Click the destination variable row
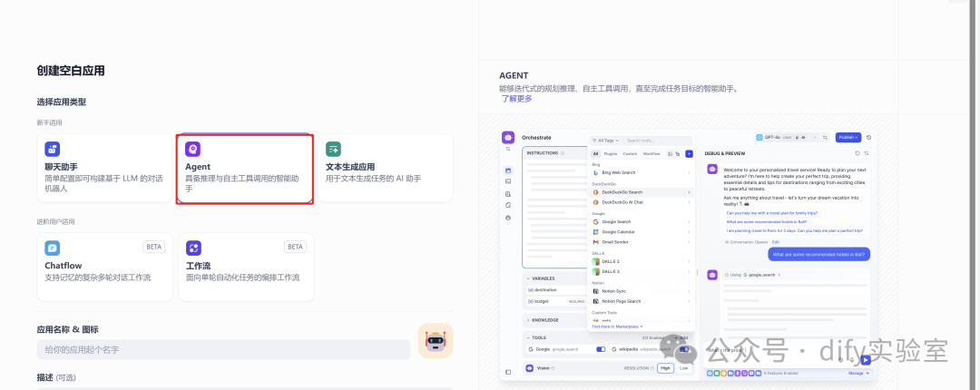 tap(555, 290)
